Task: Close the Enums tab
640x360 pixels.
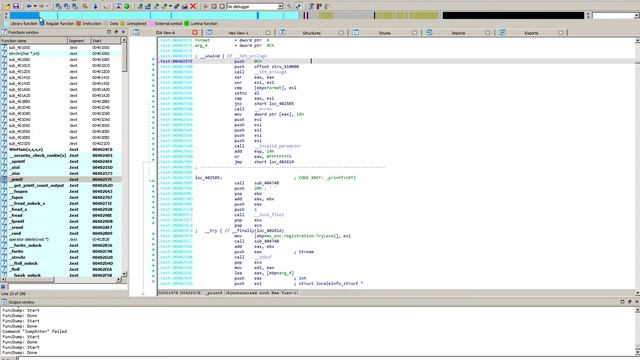Action: (414, 33)
